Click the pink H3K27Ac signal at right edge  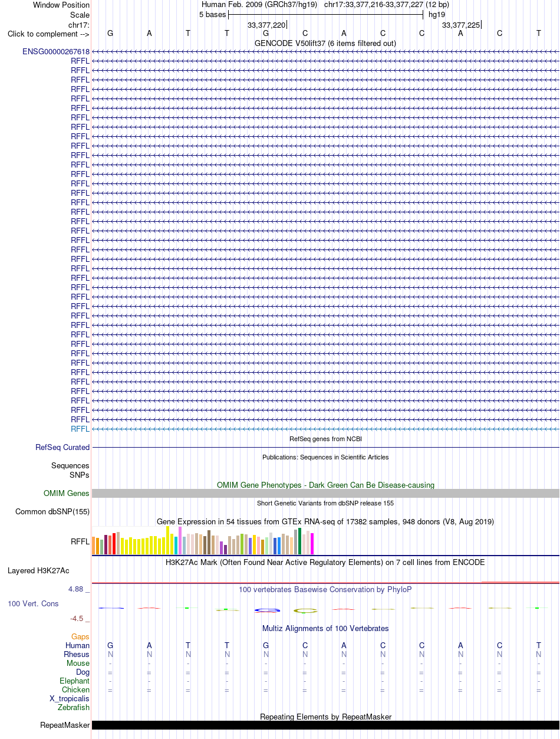click(x=520, y=582)
